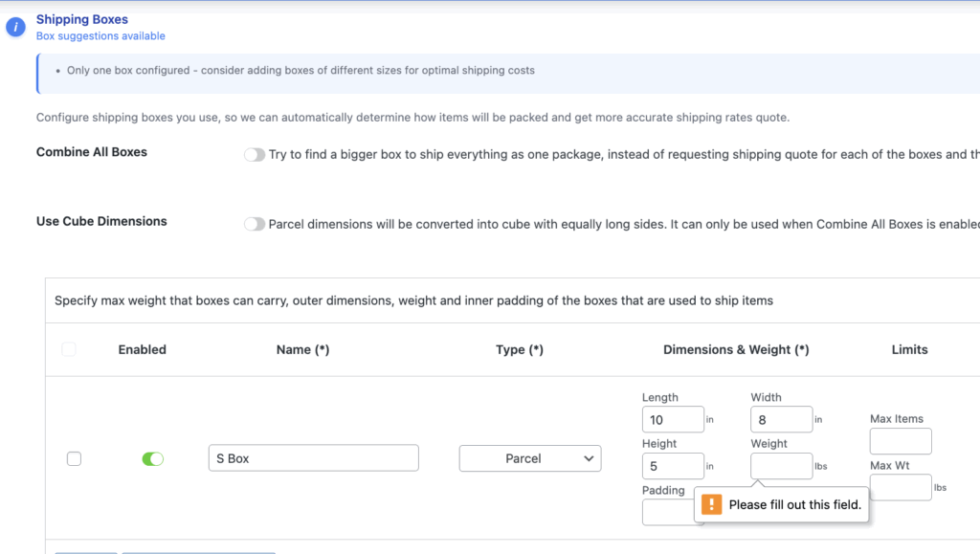The width and height of the screenshot is (980, 554).
Task: Click the Length field showing 10
Action: [673, 419]
